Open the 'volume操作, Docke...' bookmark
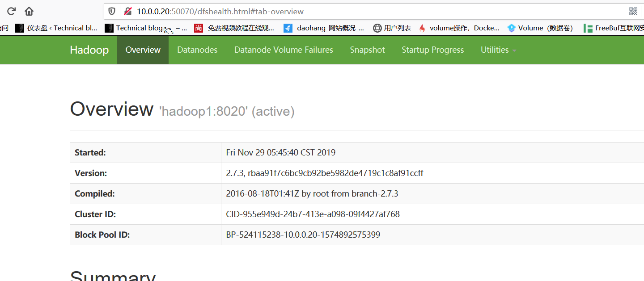 click(x=459, y=28)
